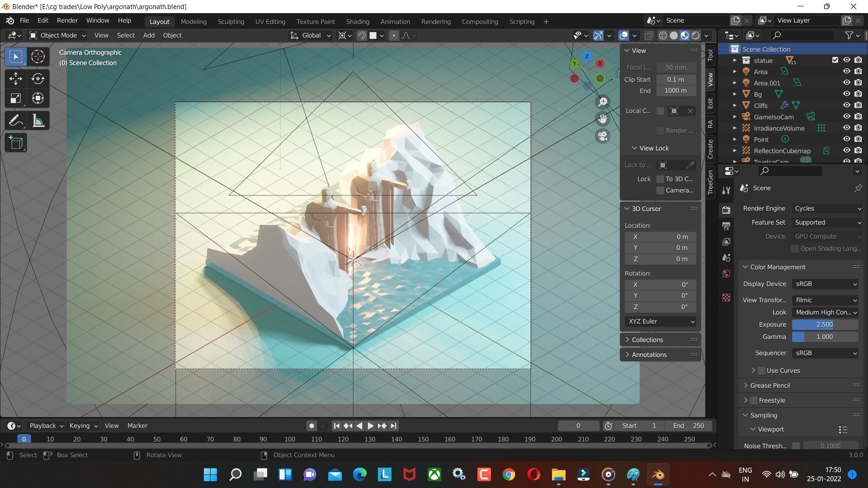Open the Render Engine dropdown

point(827,208)
